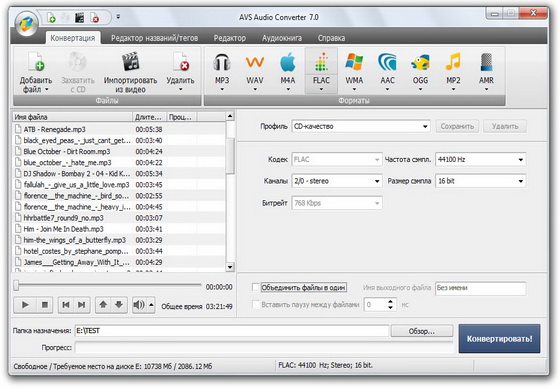Click the Имя выходного файла field
Screen dimensions: 560x388
480,288
